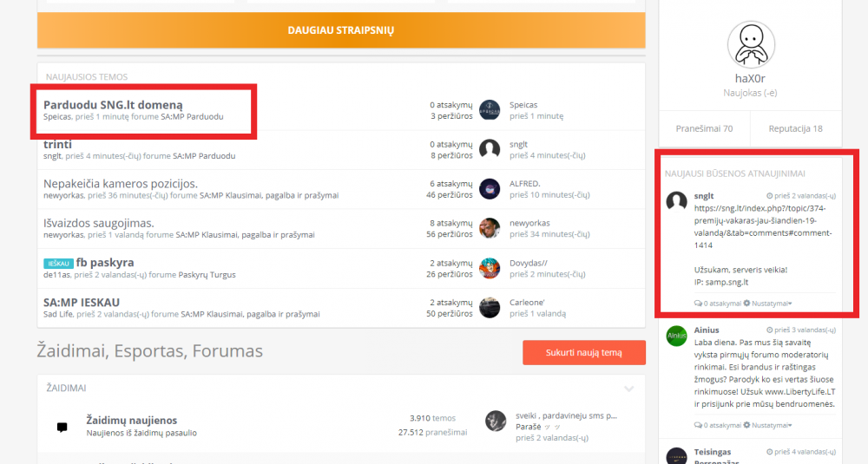Viewport: 868px width, 464px height.
Task: Click 'NAUJAUSIOS TEMOS' heading
Action: click(87, 77)
